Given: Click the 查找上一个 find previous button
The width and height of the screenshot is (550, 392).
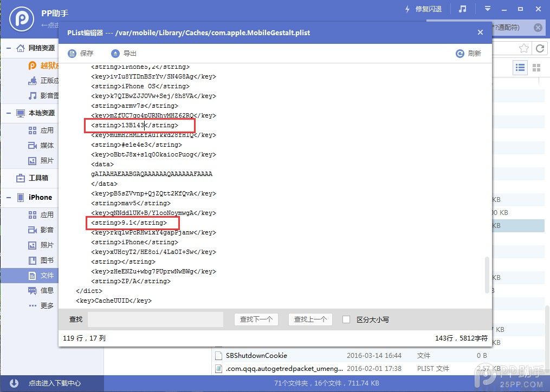Looking at the screenshot, I should tap(310, 319).
